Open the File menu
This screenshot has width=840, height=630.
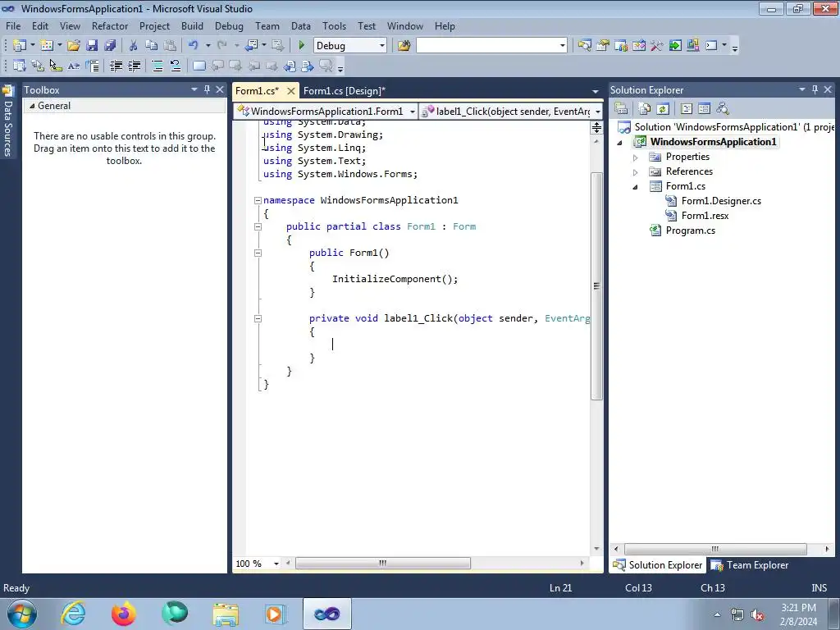point(13,25)
